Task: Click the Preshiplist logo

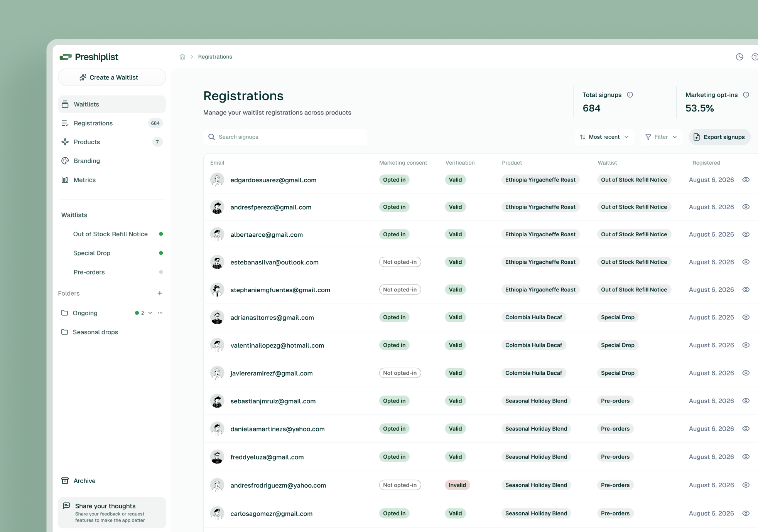Action: pyautogui.click(x=89, y=57)
